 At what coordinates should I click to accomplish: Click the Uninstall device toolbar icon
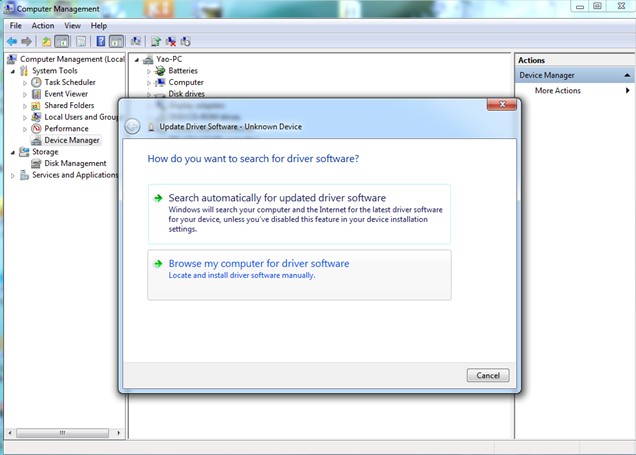(x=171, y=41)
